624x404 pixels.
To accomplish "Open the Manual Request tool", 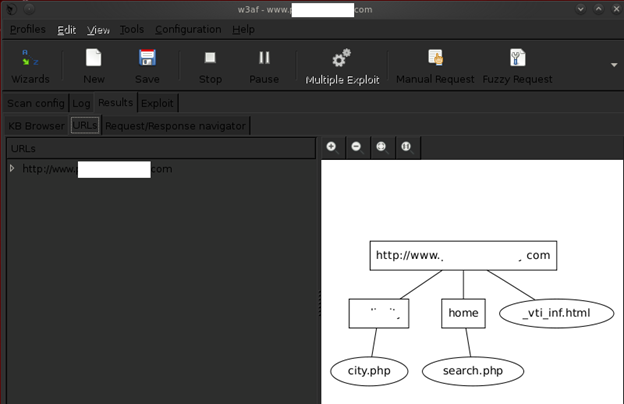I will pyautogui.click(x=434, y=66).
